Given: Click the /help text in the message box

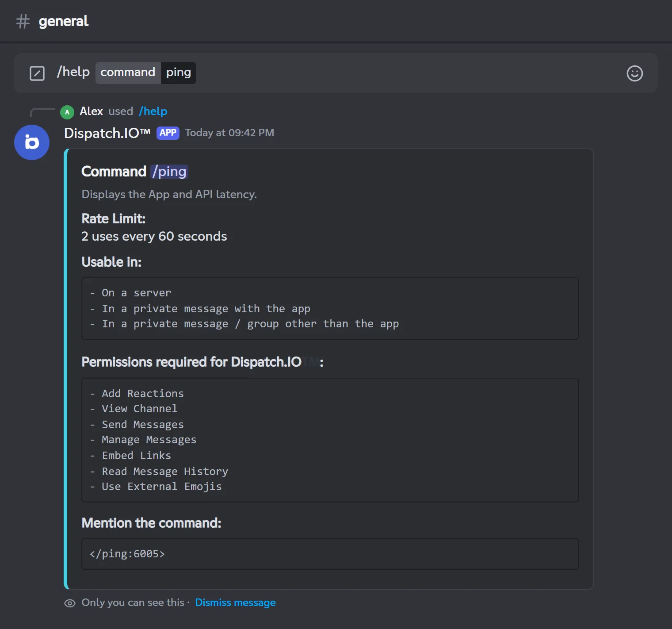Looking at the screenshot, I should click(x=73, y=72).
